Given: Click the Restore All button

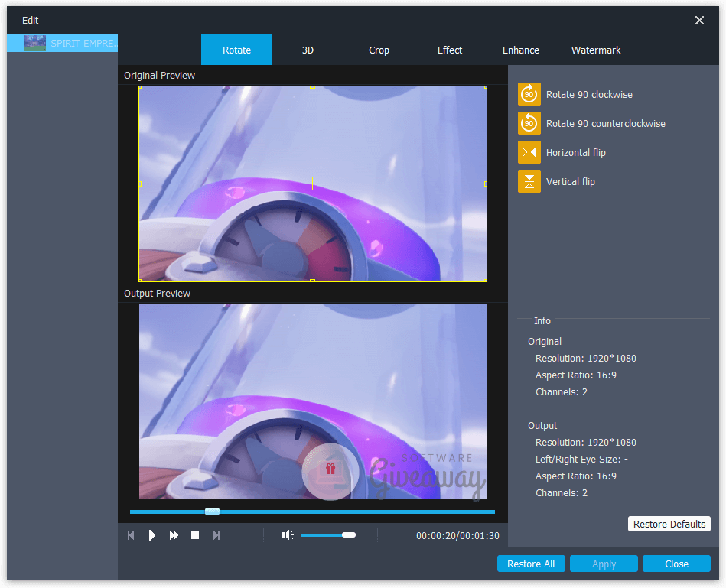Looking at the screenshot, I should [x=531, y=564].
